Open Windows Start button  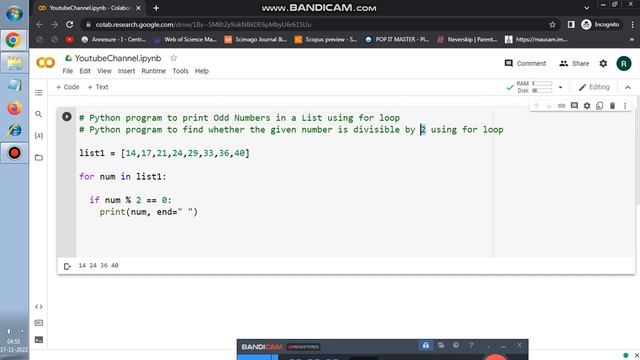pyautogui.click(x=14, y=13)
